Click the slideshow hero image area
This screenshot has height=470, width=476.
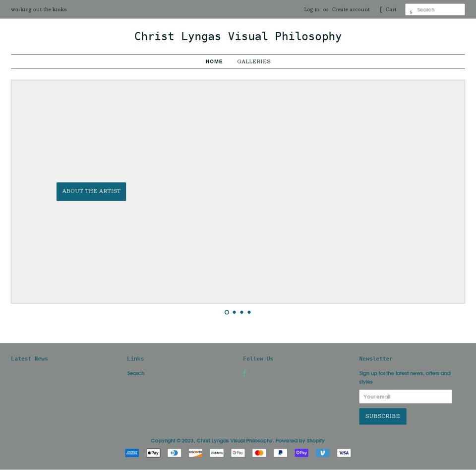(238, 192)
